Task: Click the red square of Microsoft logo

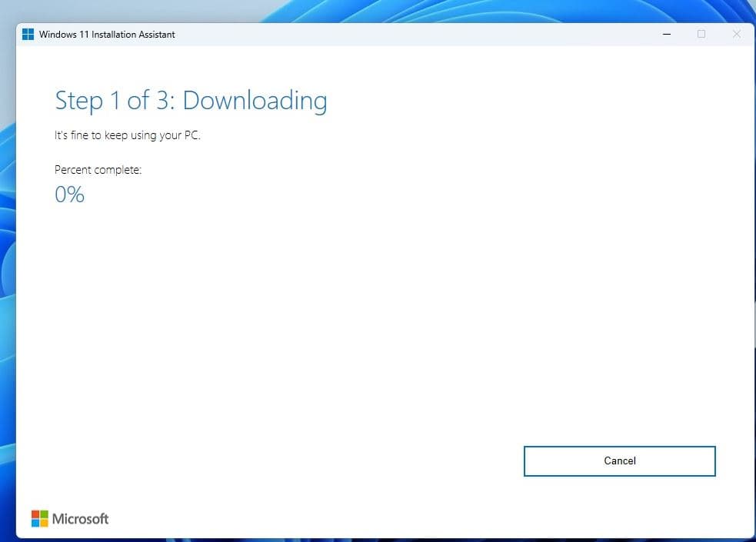Action: 35,514
